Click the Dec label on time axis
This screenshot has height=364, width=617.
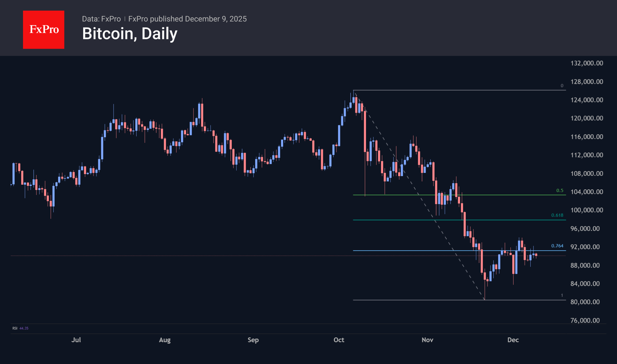pos(513,340)
